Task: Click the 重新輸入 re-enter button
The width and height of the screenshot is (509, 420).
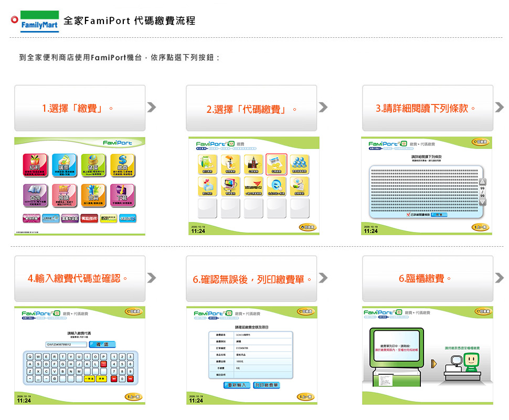Action: pyautogui.click(x=237, y=385)
